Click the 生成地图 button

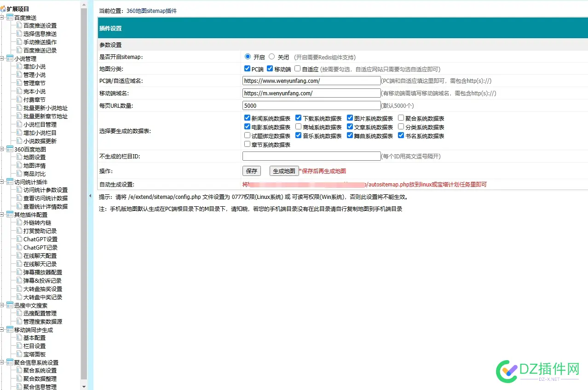[284, 171]
